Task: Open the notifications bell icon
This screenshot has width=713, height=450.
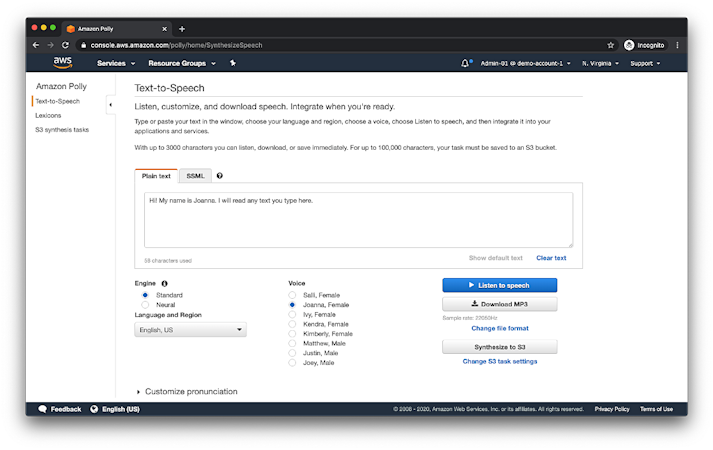Action: [465, 63]
